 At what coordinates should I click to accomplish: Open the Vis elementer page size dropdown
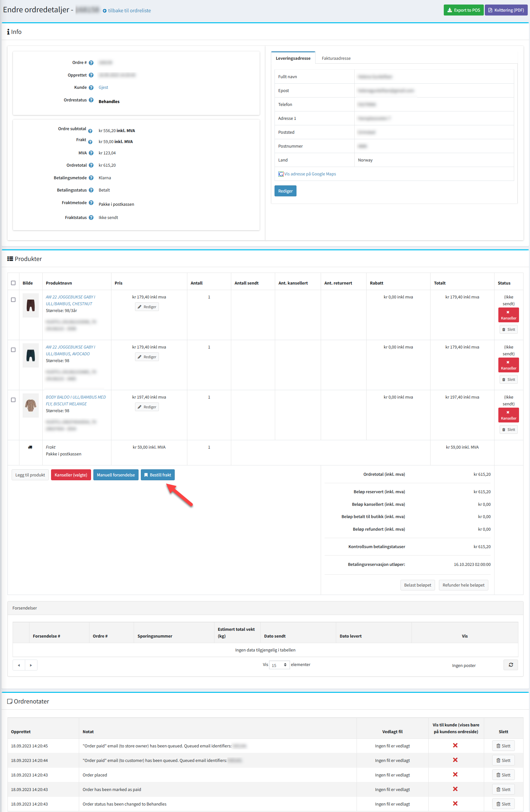[x=279, y=665]
